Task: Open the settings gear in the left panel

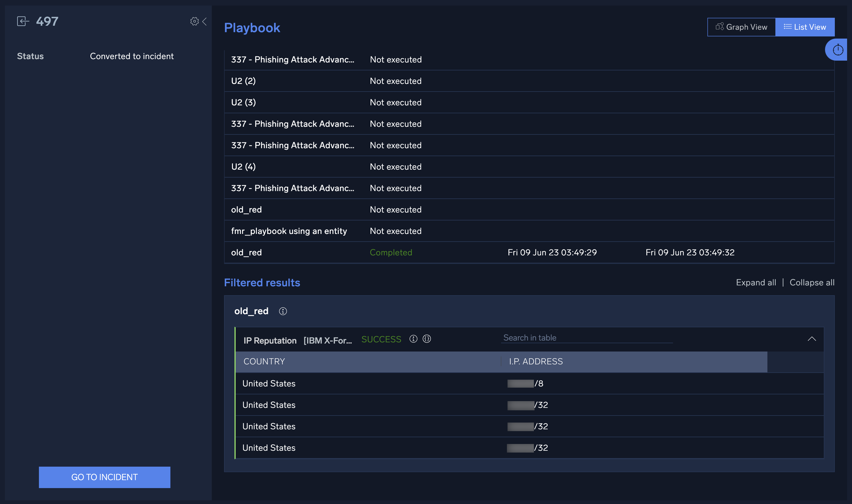Action: [194, 21]
